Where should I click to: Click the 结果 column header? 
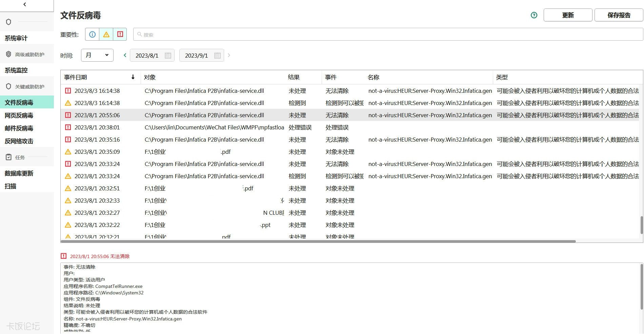pos(303,77)
